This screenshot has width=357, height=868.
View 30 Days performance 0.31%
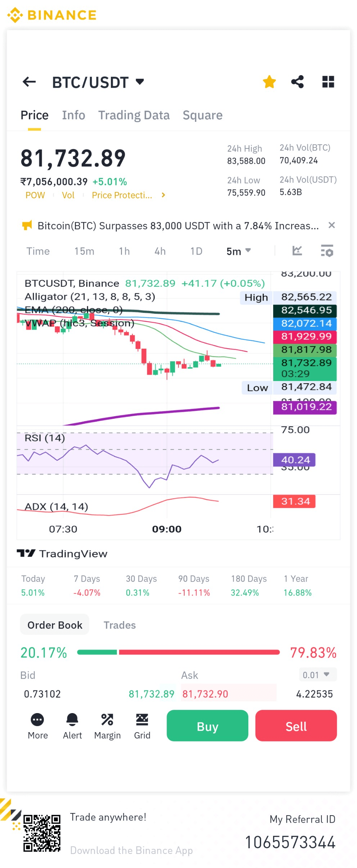[x=141, y=585]
